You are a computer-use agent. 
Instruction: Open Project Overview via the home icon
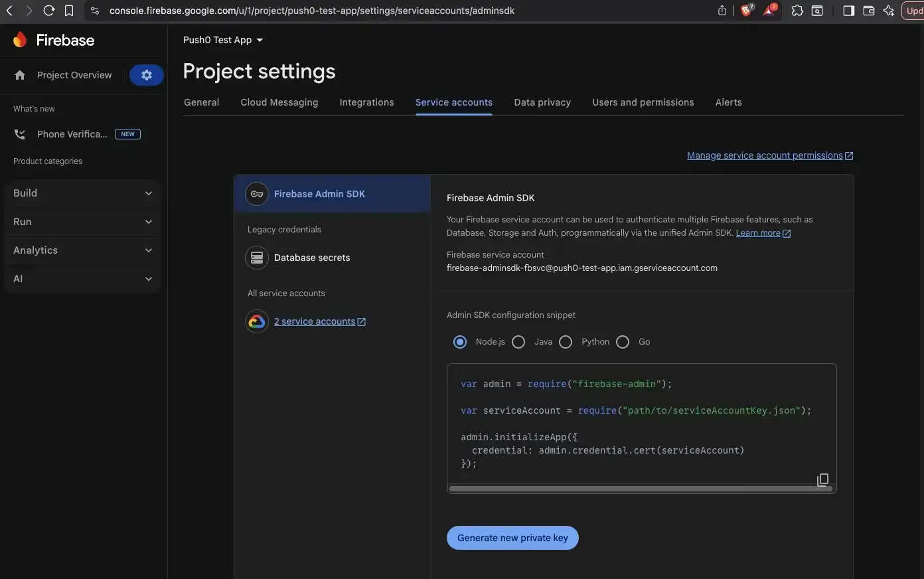pyautogui.click(x=20, y=75)
